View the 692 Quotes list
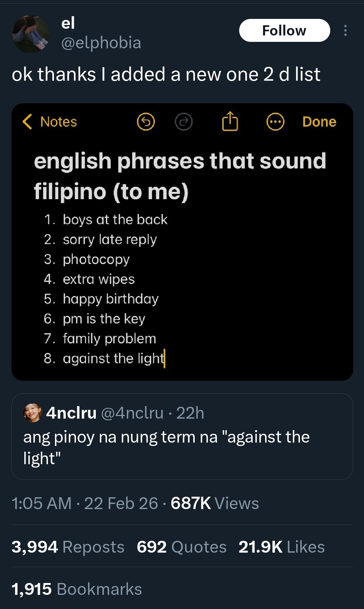The image size is (364, 609). tap(181, 547)
